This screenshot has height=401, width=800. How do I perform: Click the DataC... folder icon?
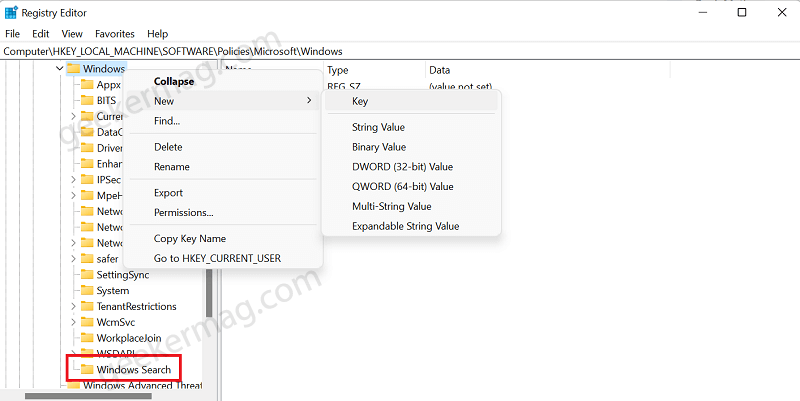click(x=87, y=132)
